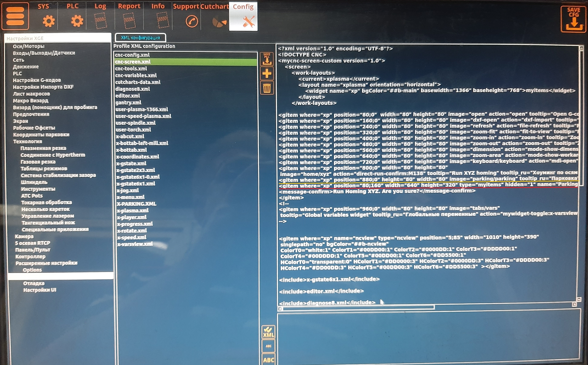
Task: Select Технология in settings tree
Action: point(28,141)
